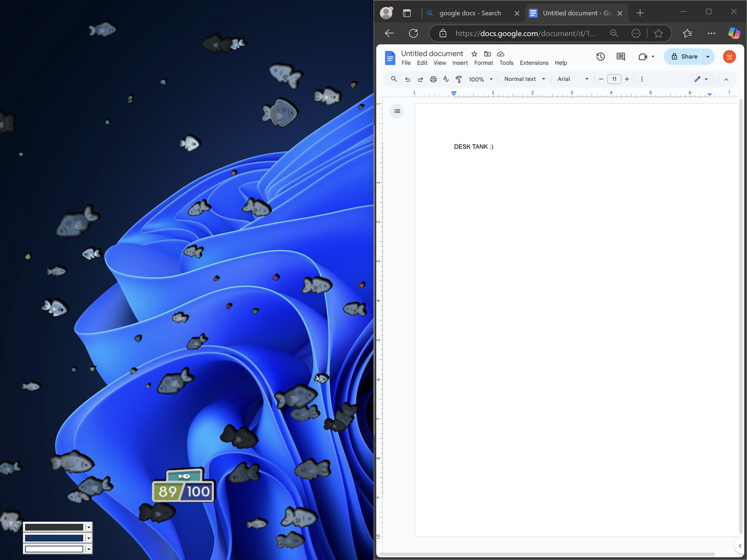Click the dark blue color swatch
This screenshot has height=560, width=747.
coord(54,538)
